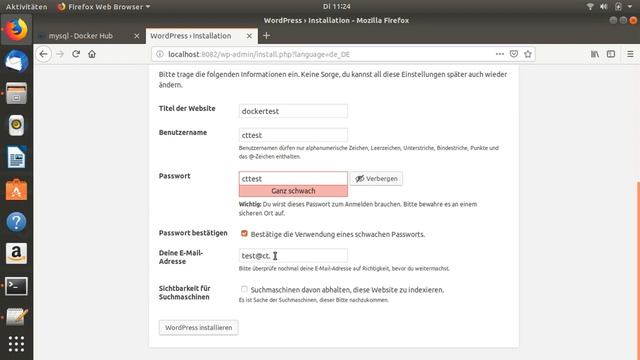
Task: Go back one page in Firefox
Action: click(x=44, y=54)
